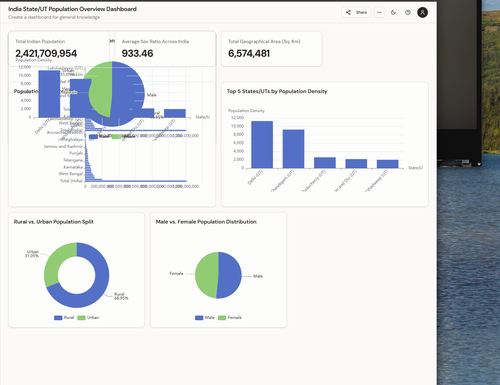Click the Chandigarh (UT) bar in density chart
Screen dimensions: 500x385
[x=293, y=149]
